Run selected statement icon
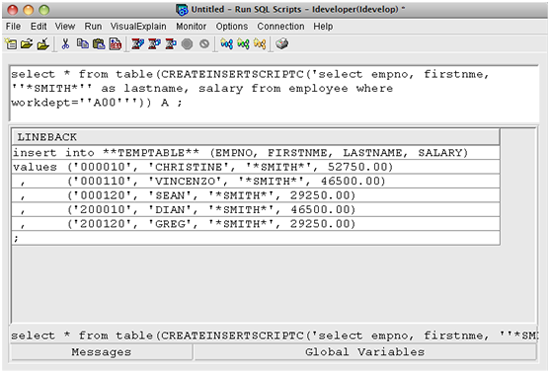The width and height of the screenshot is (550, 373). point(171,44)
